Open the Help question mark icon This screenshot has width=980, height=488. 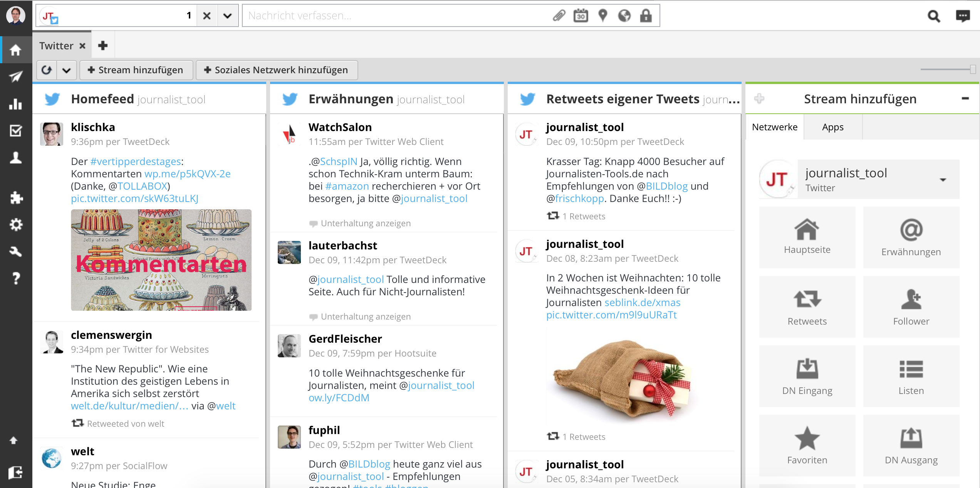click(16, 278)
